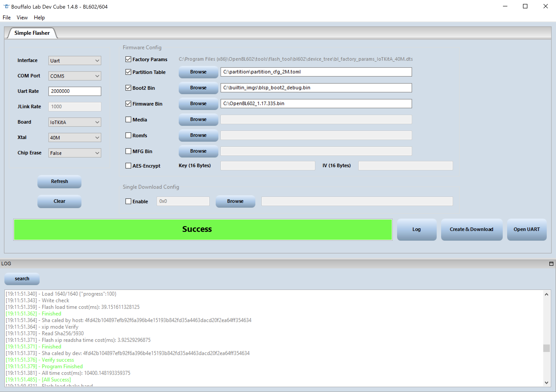
Task: Uncheck the Firmware Bin checkbox
Action: [x=128, y=104]
